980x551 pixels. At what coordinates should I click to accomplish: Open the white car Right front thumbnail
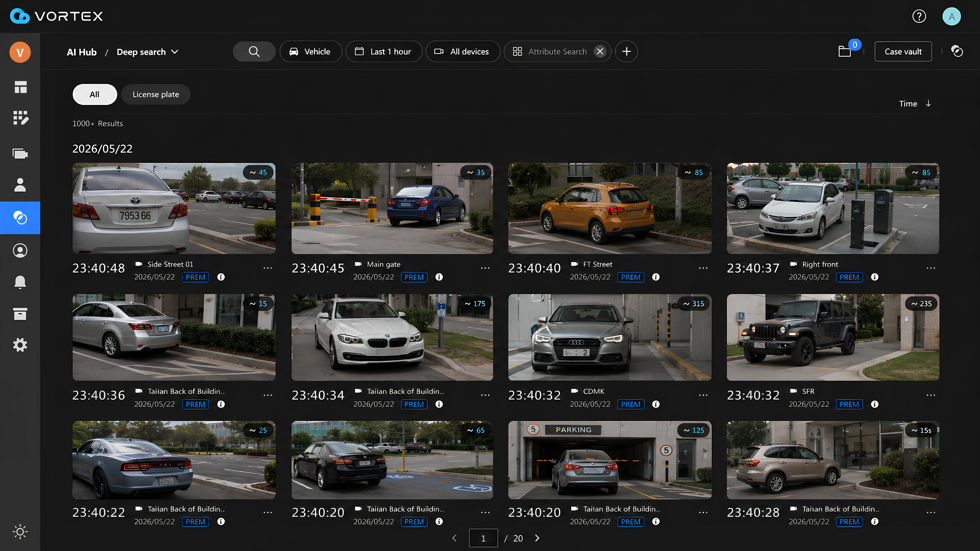(833, 208)
